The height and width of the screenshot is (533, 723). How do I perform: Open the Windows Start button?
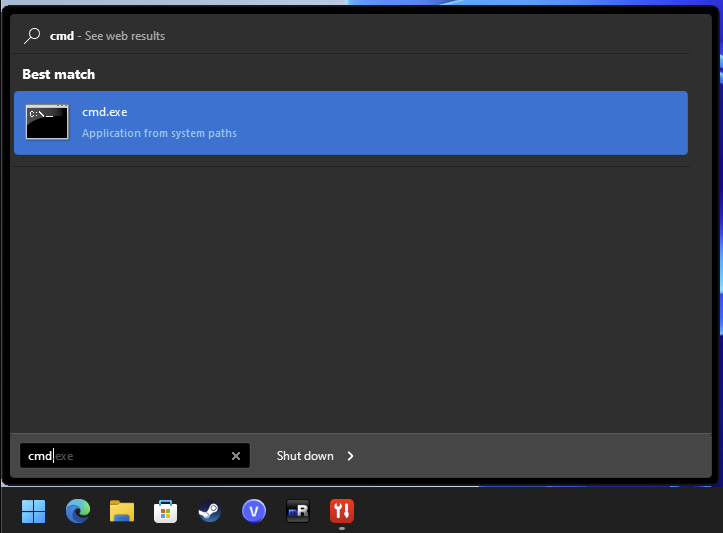(34, 511)
